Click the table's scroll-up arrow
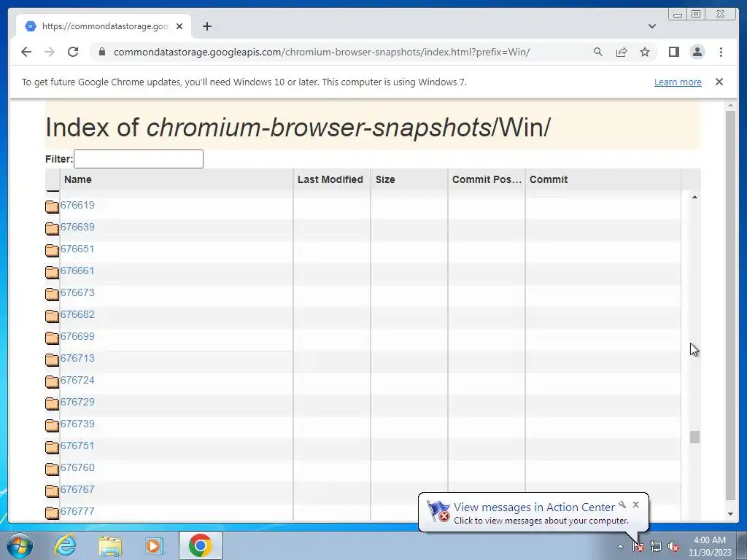This screenshot has height=560, width=747. (x=694, y=197)
